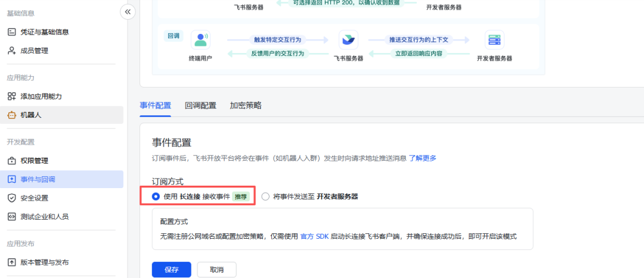
Task: Click the 机器人 robot icon
Action: point(11,115)
